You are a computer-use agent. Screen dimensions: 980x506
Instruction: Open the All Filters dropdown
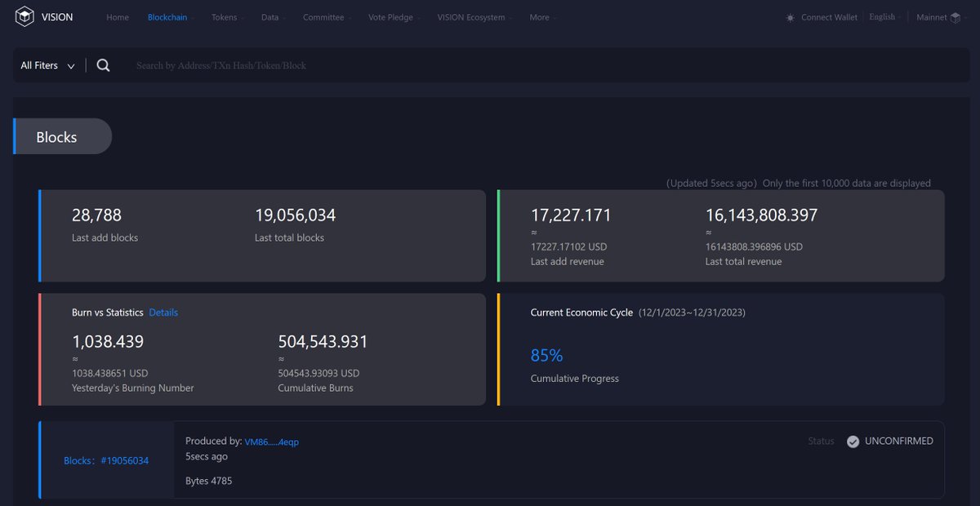[x=47, y=65]
